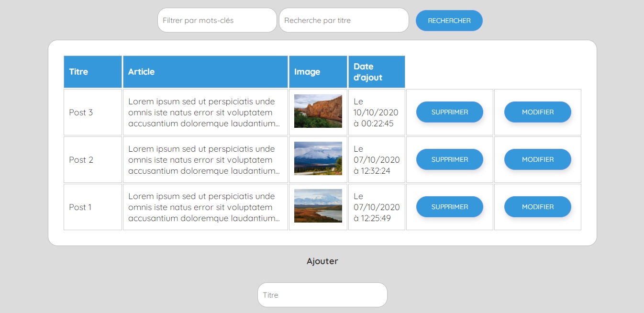Open the Post 3 red rock thumbnail

[318, 111]
